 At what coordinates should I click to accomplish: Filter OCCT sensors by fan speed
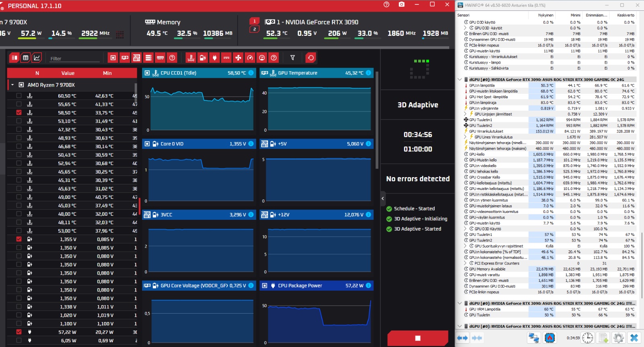click(x=238, y=58)
